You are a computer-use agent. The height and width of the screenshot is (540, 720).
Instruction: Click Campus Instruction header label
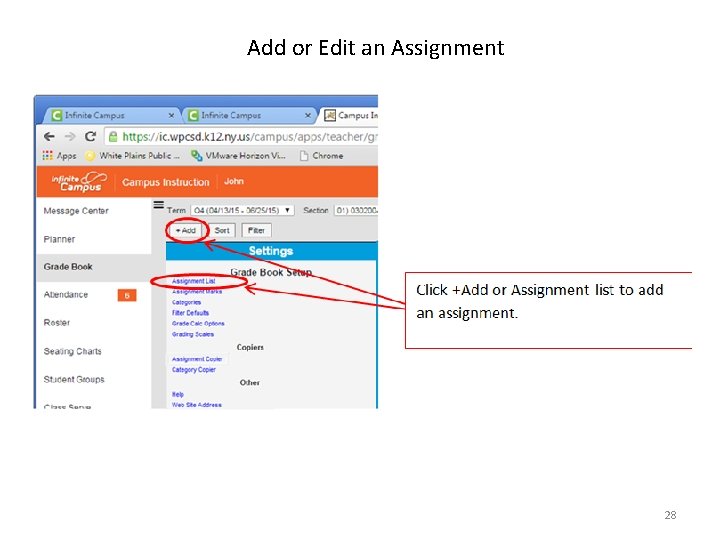[166, 182]
